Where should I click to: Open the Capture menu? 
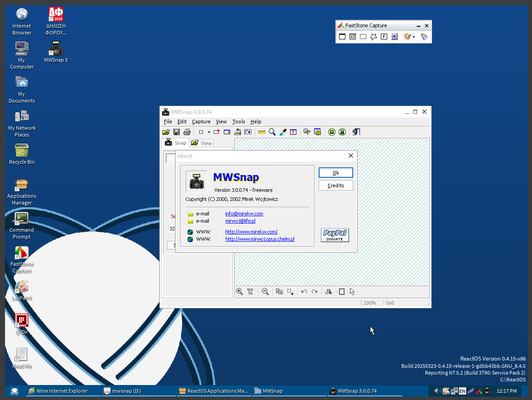pos(201,122)
